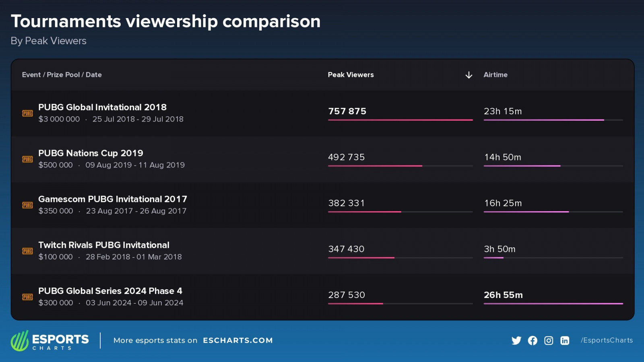Click the /EsportsCharts handle text
644x362 pixels.
(607, 340)
